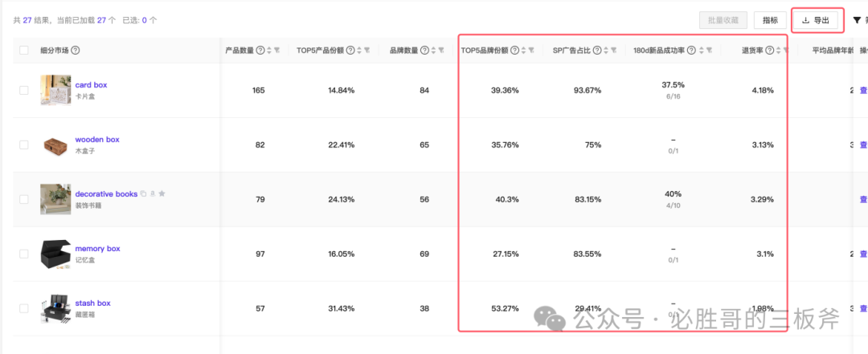Sort by TOP5品牌份额 column arrows
The width and height of the screenshot is (868, 354).
(522, 51)
